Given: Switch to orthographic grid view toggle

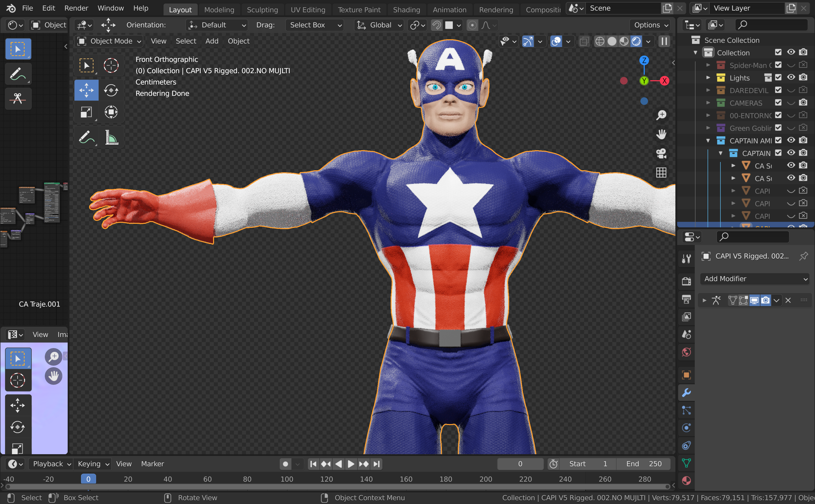Looking at the screenshot, I should coord(661,173).
